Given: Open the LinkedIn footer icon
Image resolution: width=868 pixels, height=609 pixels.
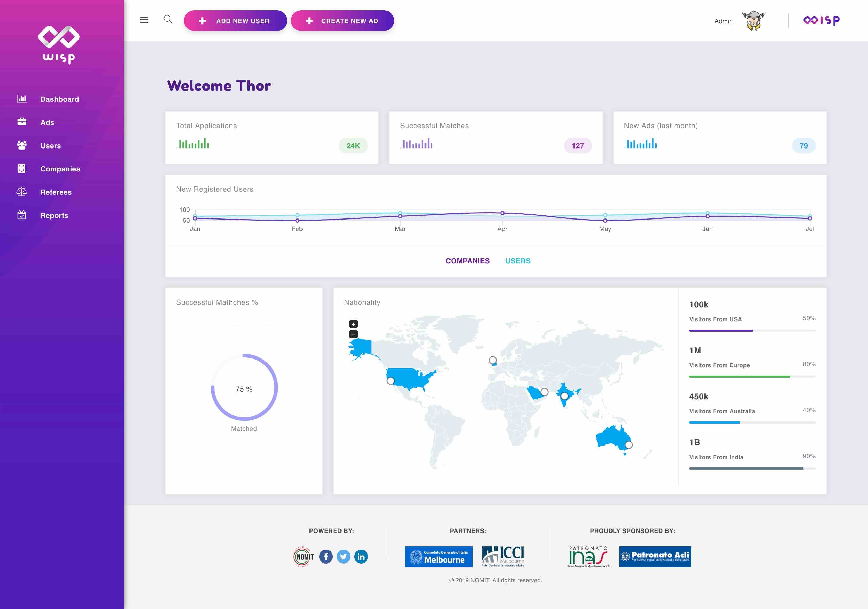Looking at the screenshot, I should (361, 557).
